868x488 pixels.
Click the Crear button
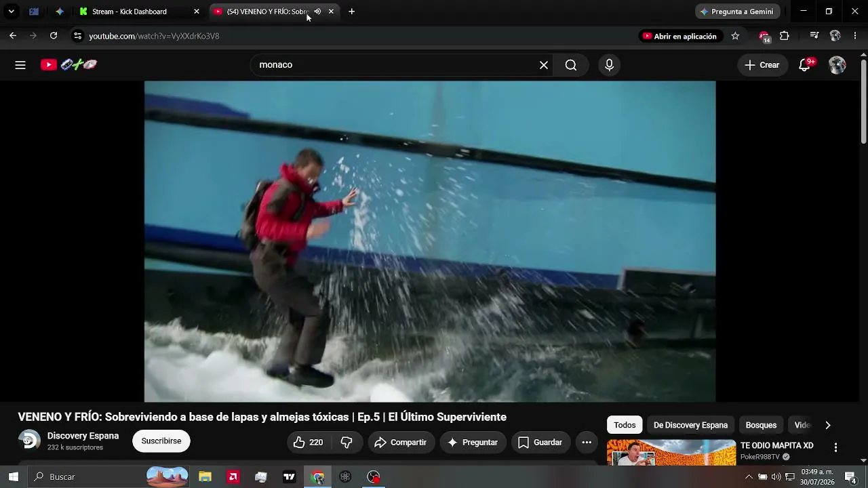click(762, 65)
